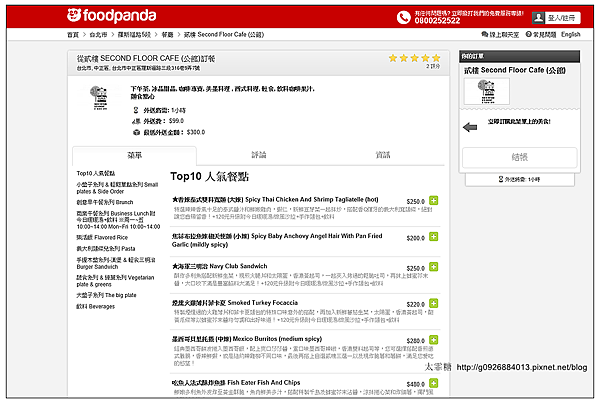Select Top10 popular dishes category
Image resolution: width=600 pixels, height=403 pixels.
point(96,173)
